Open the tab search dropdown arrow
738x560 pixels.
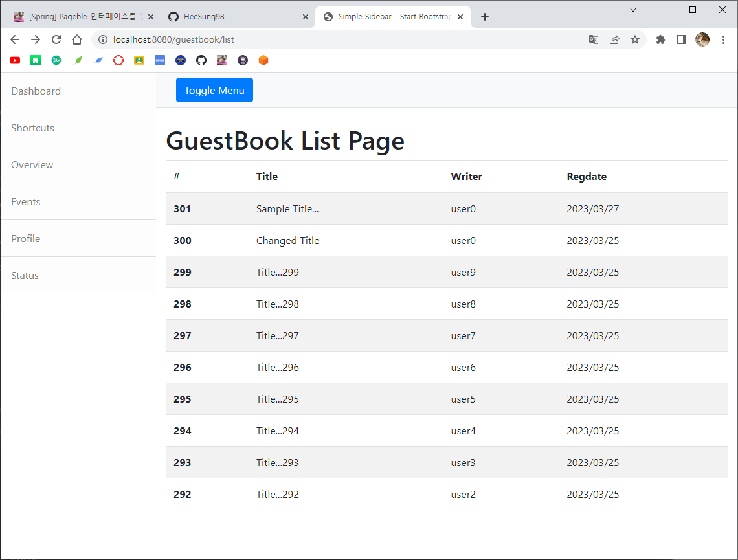633,10
